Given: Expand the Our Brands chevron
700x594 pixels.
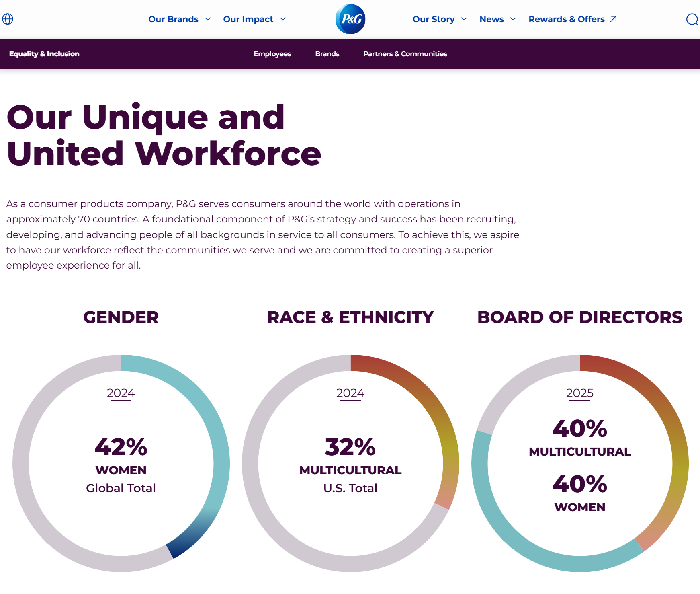Looking at the screenshot, I should [208, 19].
